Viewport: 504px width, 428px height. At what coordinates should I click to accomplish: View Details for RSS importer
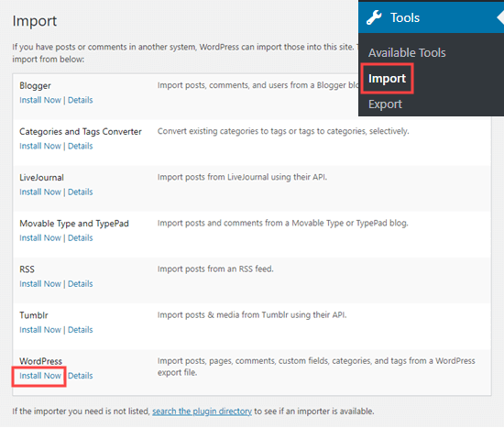81,284
